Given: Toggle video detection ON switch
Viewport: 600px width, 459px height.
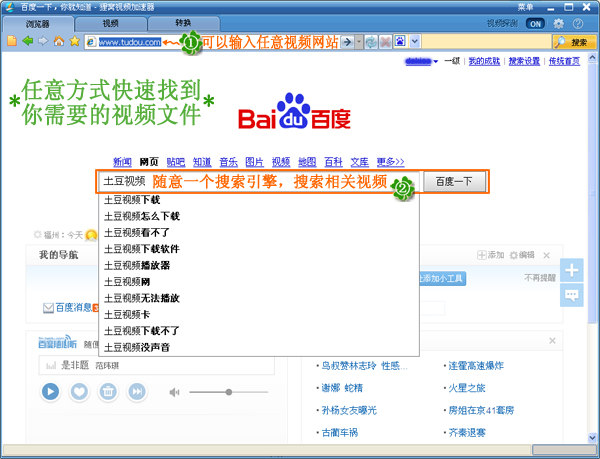Looking at the screenshot, I should coord(535,24).
